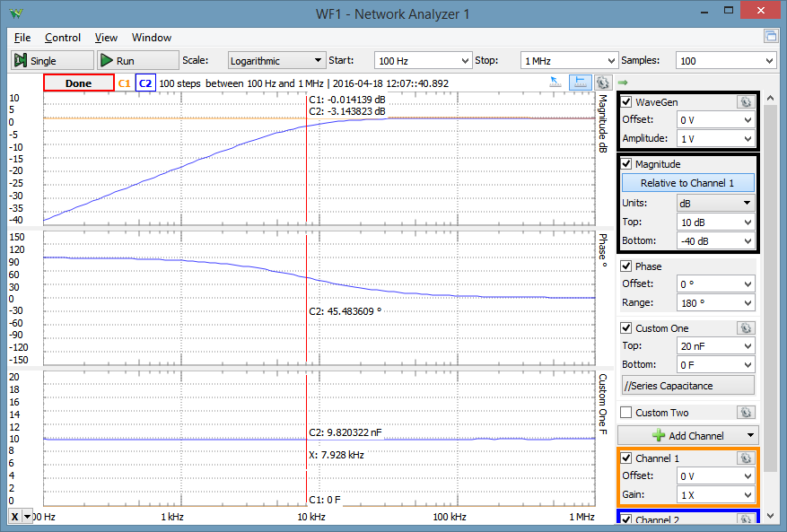The height and width of the screenshot is (532, 787).
Task: Open Channel 1 settings gear
Action: coord(745,458)
